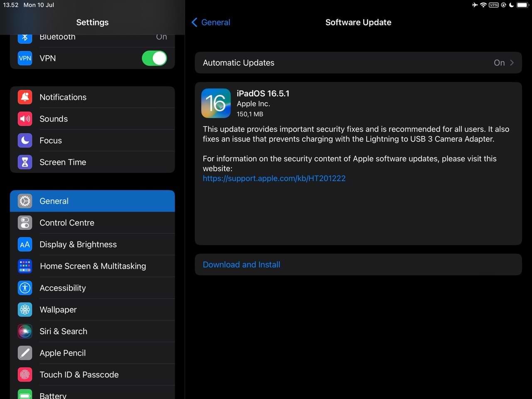Open Apple Pencil settings
The width and height of the screenshot is (532, 399).
(92, 353)
